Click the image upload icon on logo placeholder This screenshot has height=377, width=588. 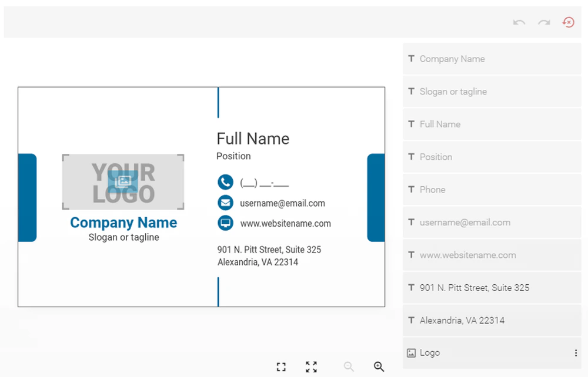pyautogui.click(x=123, y=181)
